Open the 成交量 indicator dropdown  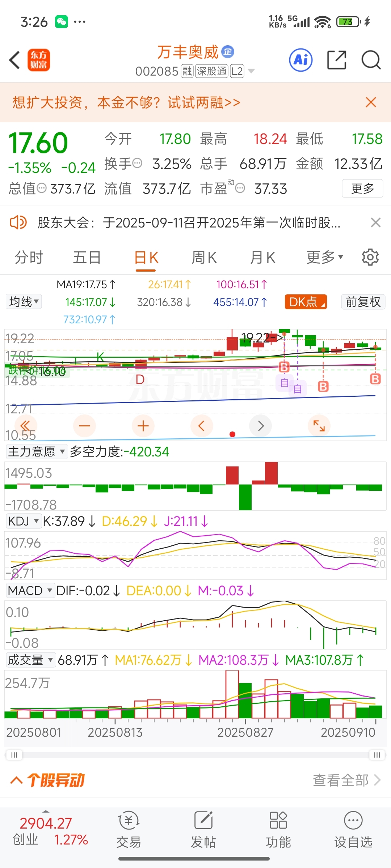pos(30,660)
